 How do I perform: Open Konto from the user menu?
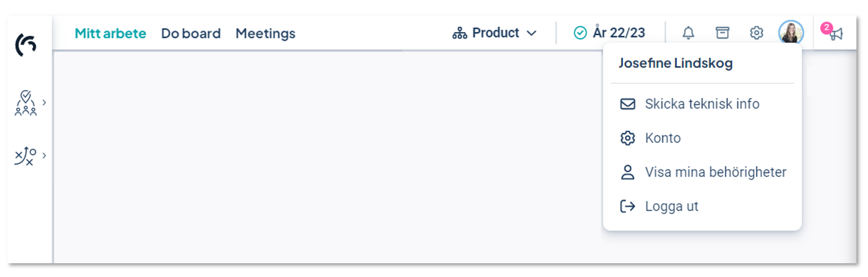click(x=702, y=138)
